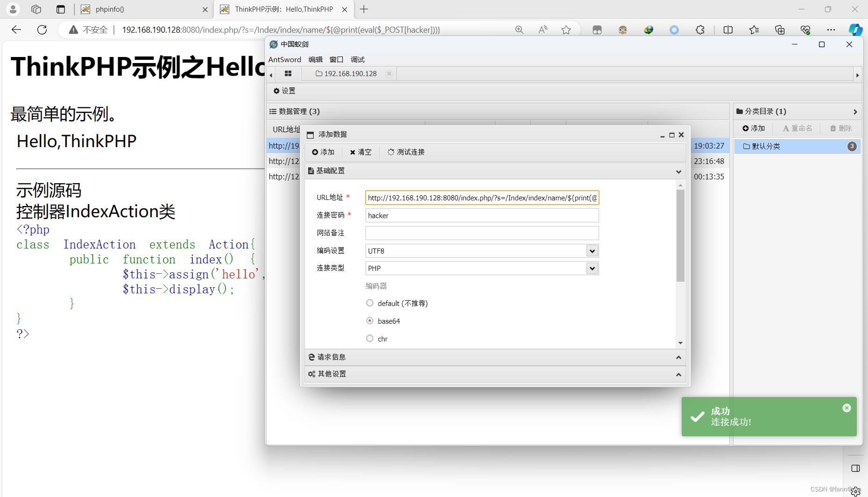Open the AntSword menu
Viewport: 868px width, 497px height.
point(284,60)
